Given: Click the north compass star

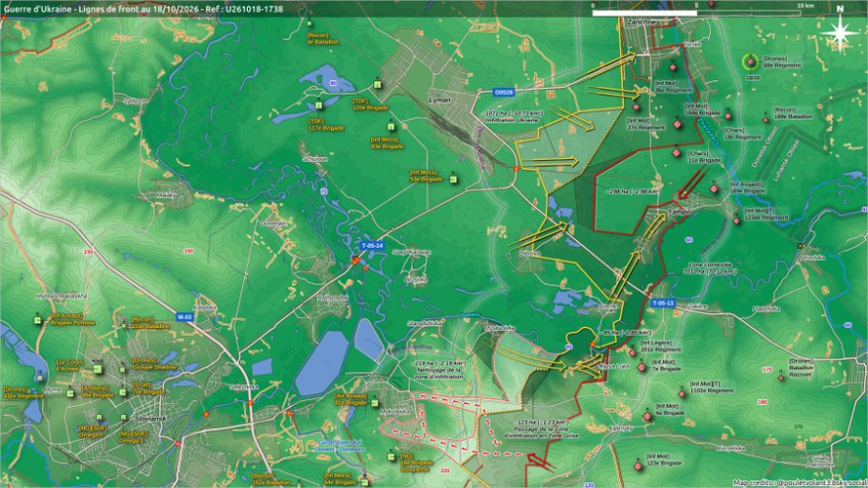Looking at the screenshot, I should coord(839,33).
